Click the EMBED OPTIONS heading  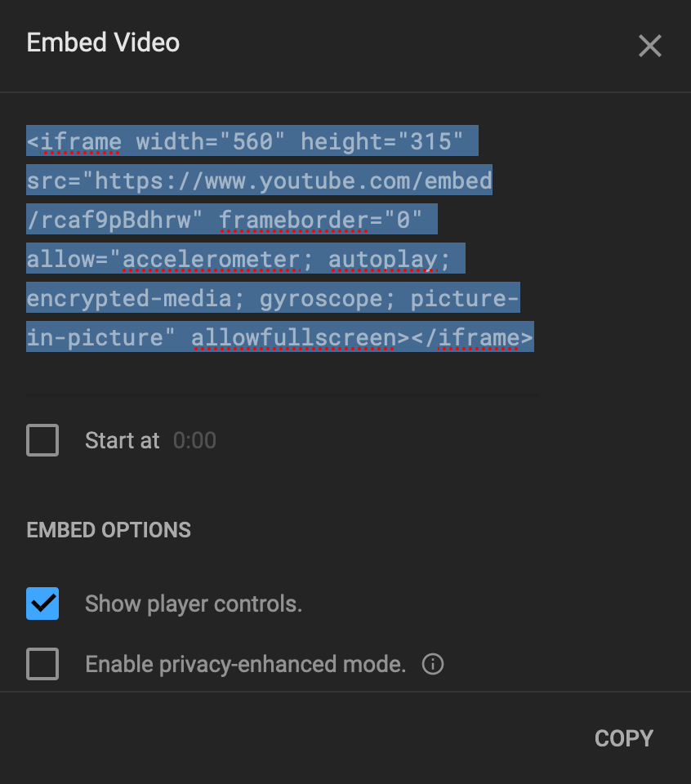point(109,530)
